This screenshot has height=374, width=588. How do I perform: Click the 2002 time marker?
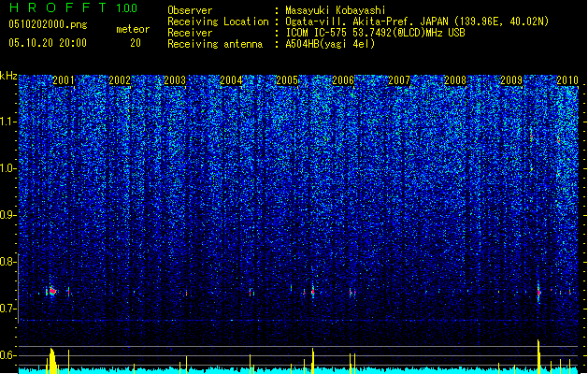coord(120,80)
